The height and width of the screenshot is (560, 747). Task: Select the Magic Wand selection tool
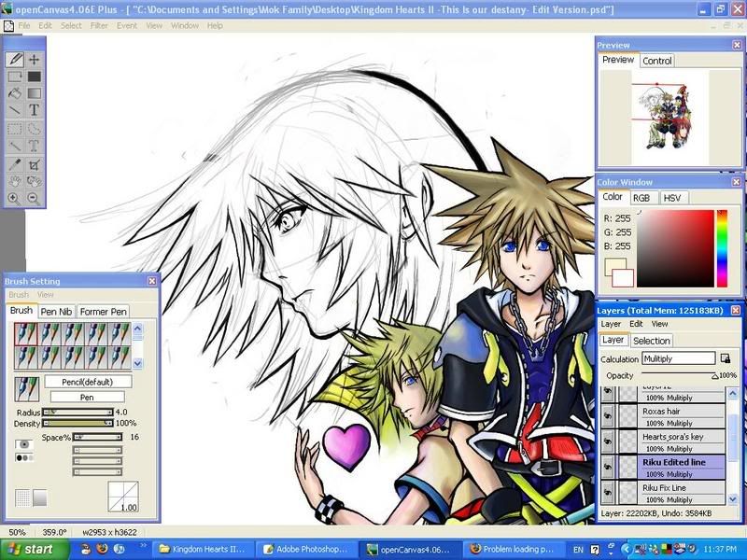point(15,146)
